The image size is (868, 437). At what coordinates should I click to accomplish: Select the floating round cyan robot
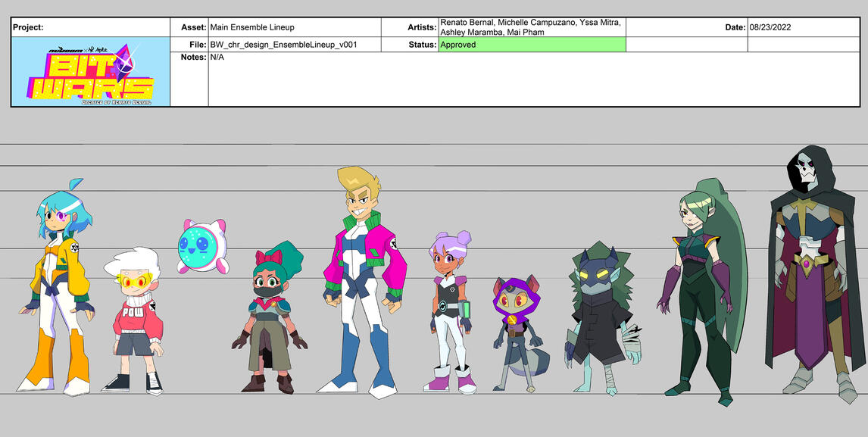point(202,246)
